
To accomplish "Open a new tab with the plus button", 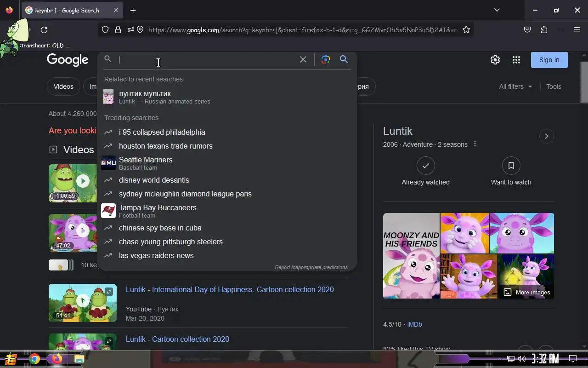I will [133, 10].
